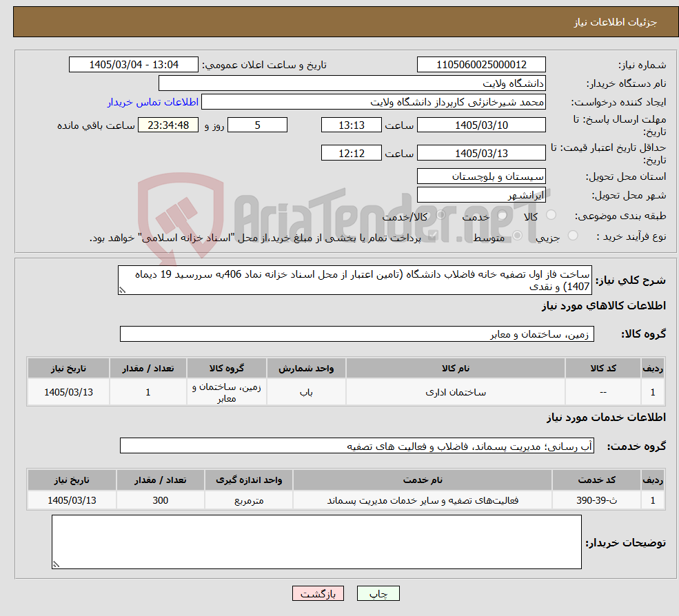Screen dimensions: 679x616
Task: Click the بازگشت (back) button
Action: (x=318, y=593)
